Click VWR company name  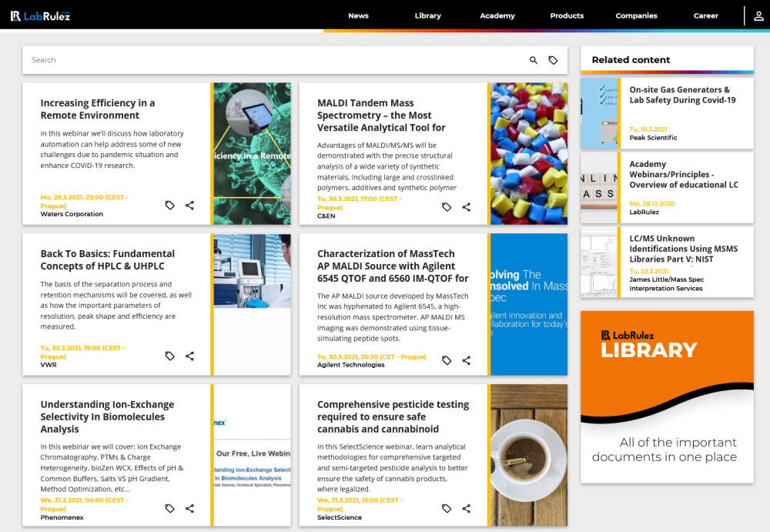48,365
